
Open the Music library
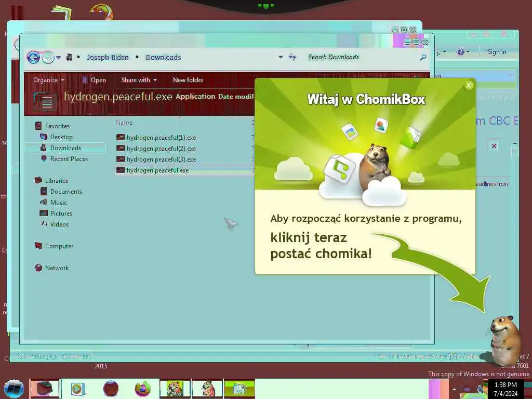point(54,202)
